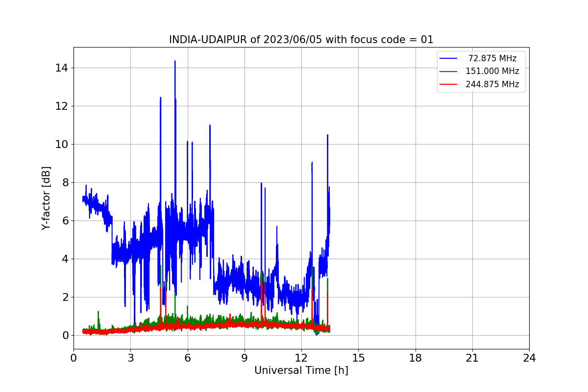Click the x-axis tick label 6
Image resolution: width=588 pixels, height=392 pixels.
point(188,358)
